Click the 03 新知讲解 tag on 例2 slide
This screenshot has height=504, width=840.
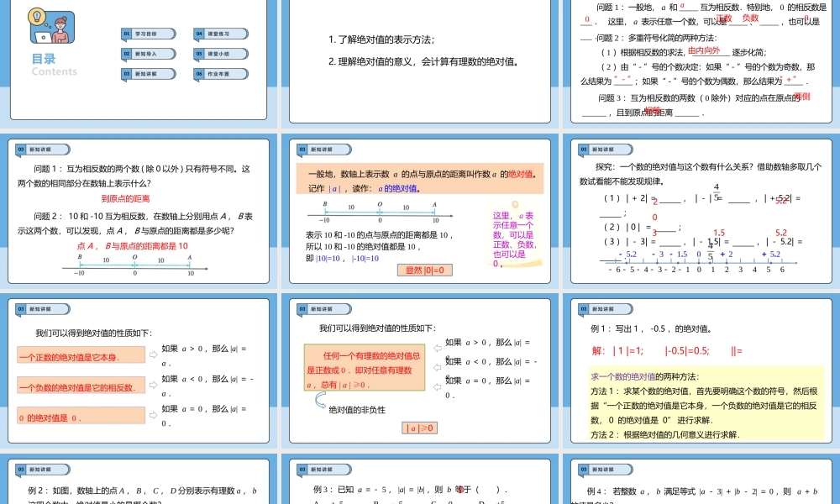[43, 470]
